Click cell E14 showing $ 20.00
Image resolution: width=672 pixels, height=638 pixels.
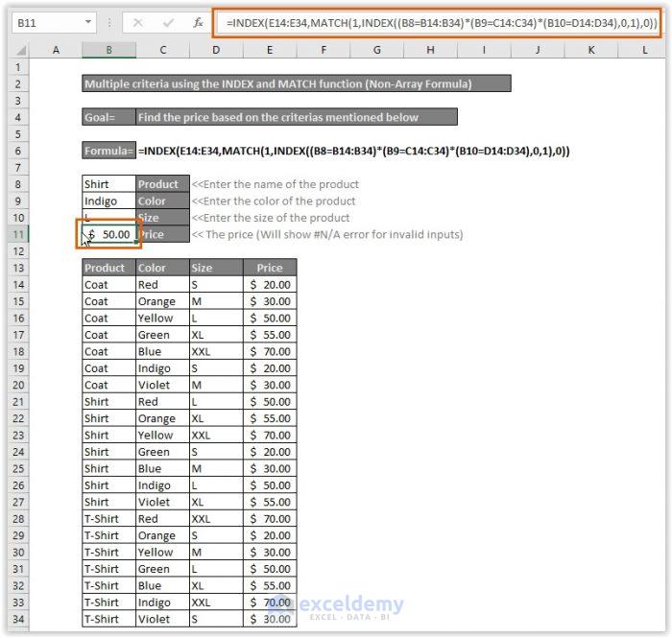270,285
